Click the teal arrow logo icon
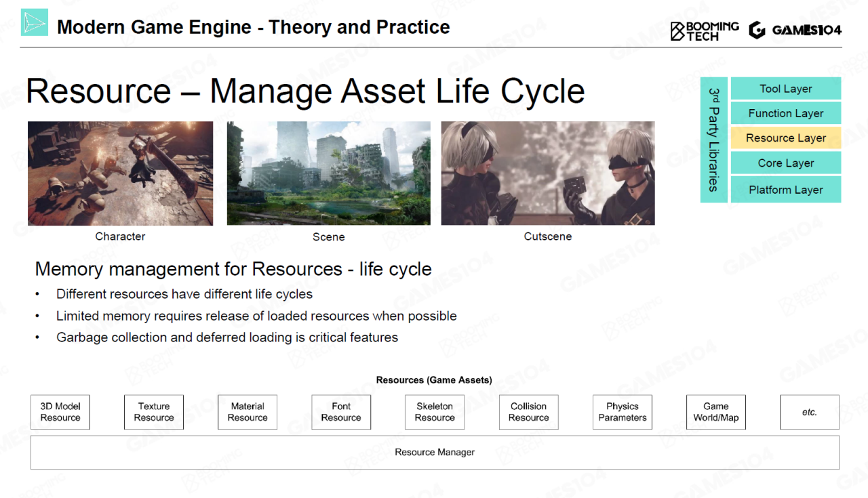The width and height of the screenshot is (868, 498). (x=34, y=22)
